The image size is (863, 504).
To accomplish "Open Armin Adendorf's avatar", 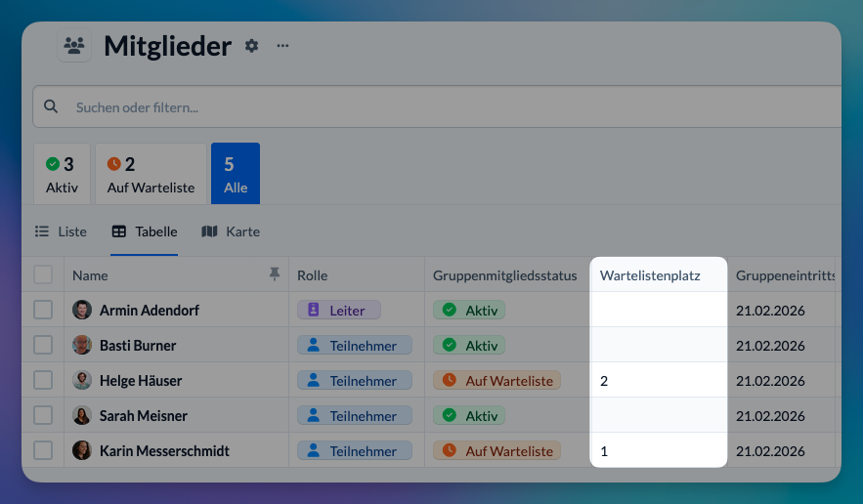I will pyautogui.click(x=82, y=310).
